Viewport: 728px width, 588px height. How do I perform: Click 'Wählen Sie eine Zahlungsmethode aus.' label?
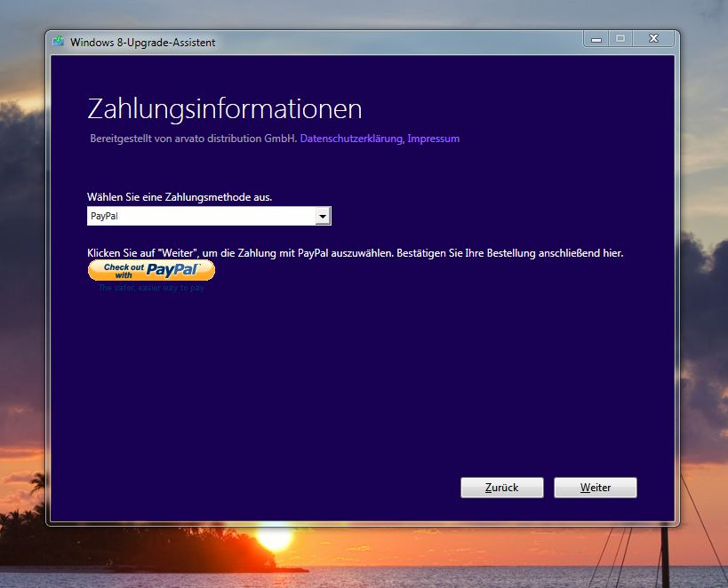180,197
